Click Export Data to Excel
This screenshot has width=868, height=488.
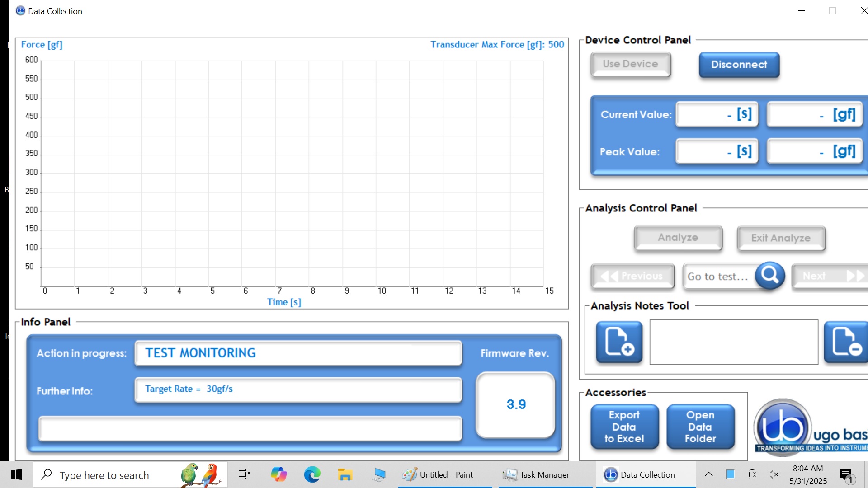click(x=624, y=427)
